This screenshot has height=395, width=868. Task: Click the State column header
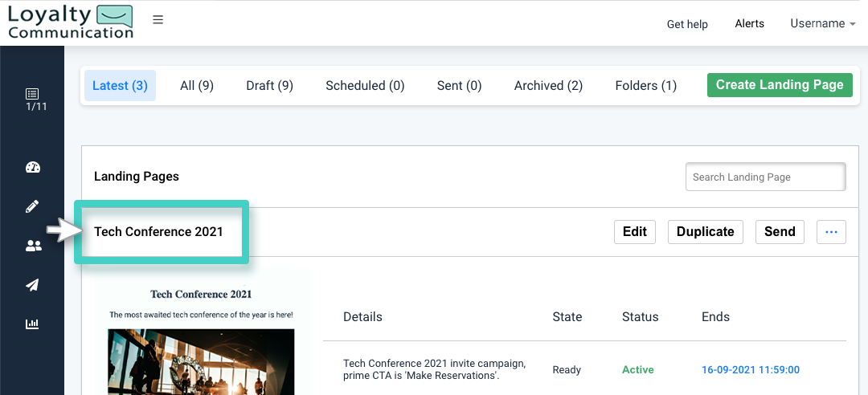click(x=567, y=317)
